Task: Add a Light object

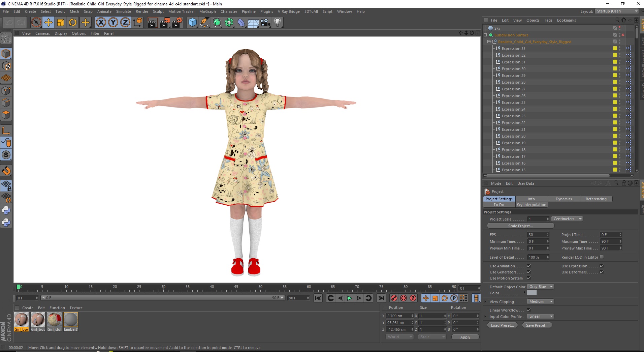Action: click(278, 23)
